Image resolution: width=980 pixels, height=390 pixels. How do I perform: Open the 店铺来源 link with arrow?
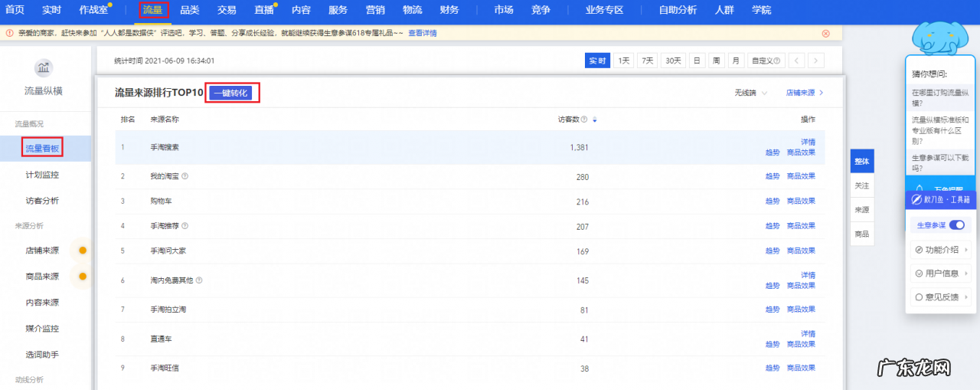coord(805,93)
